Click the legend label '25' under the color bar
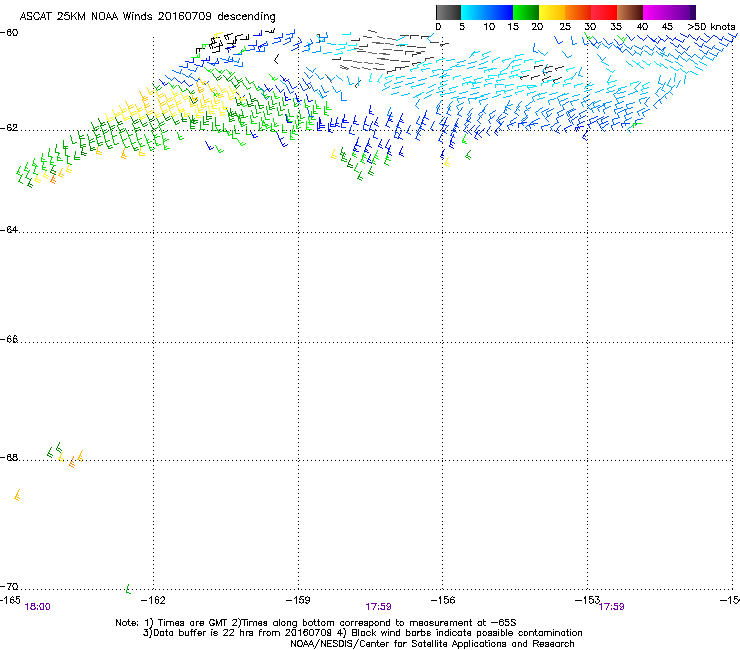Image resolution: width=740 pixels, height=650 pixels. pyautogui.click(x=565, y=26)
